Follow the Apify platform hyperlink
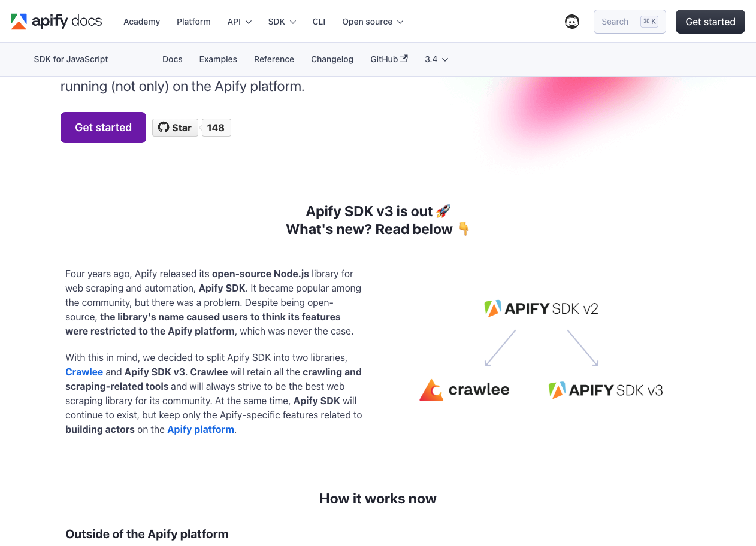Screen dimensions: 756x546 click(x=201, y=429)
